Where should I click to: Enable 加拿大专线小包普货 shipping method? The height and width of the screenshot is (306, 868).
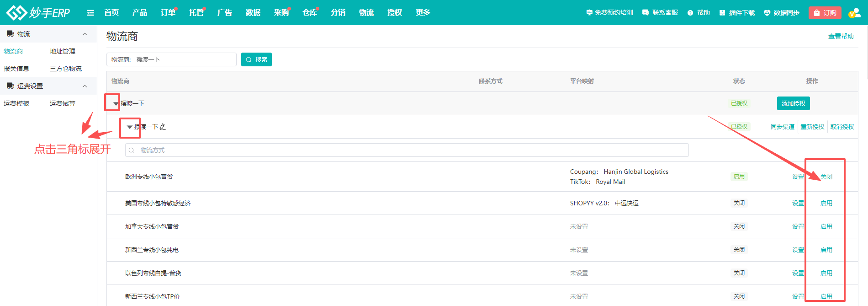[x=826, y=226]
